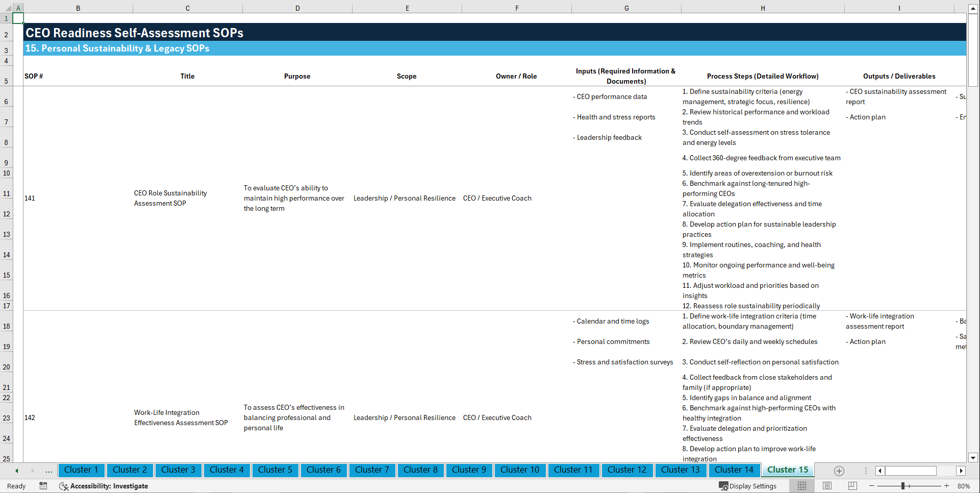Open the Cluster 1 sheet
This screenshot has height=493, width=980.
81,470
